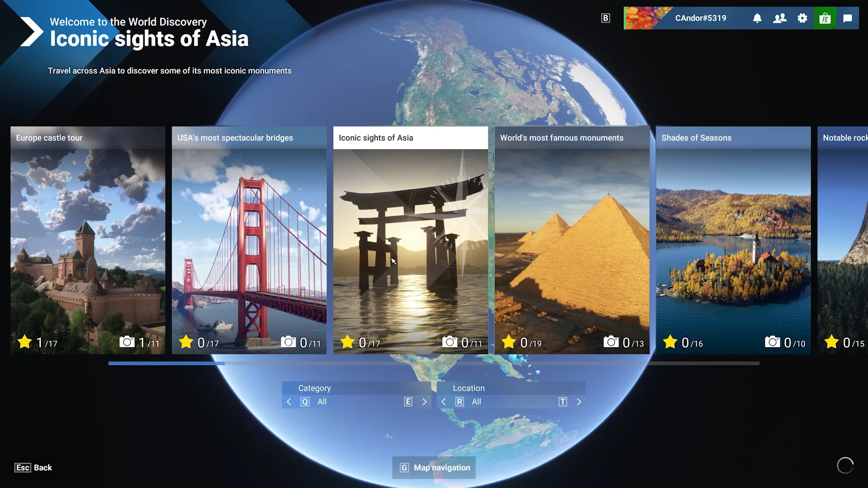Click the B key icon near profile
Image resolution: width=868 pixels, height=488 pixels.
(x=606, y=18)
